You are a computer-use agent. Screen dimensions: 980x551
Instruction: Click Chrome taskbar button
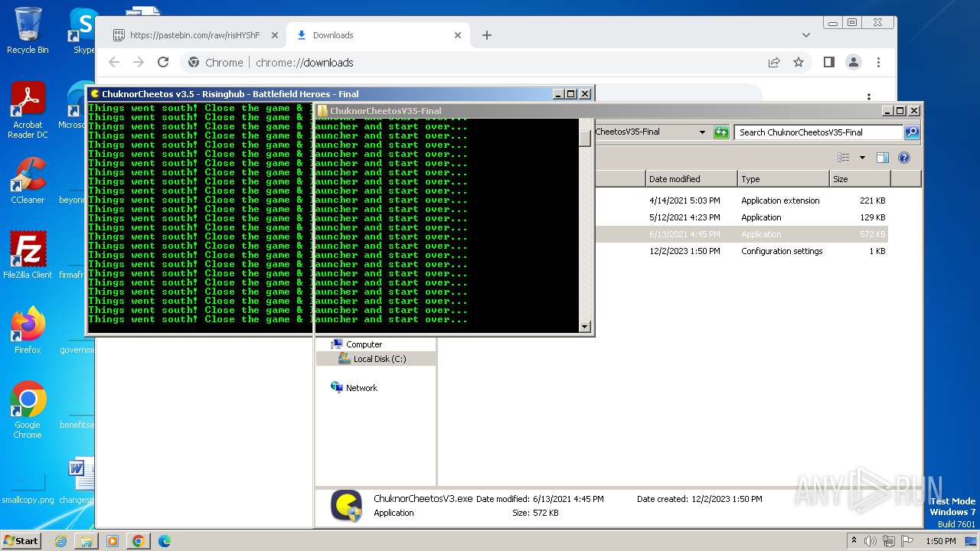click(x=139, y=541)
